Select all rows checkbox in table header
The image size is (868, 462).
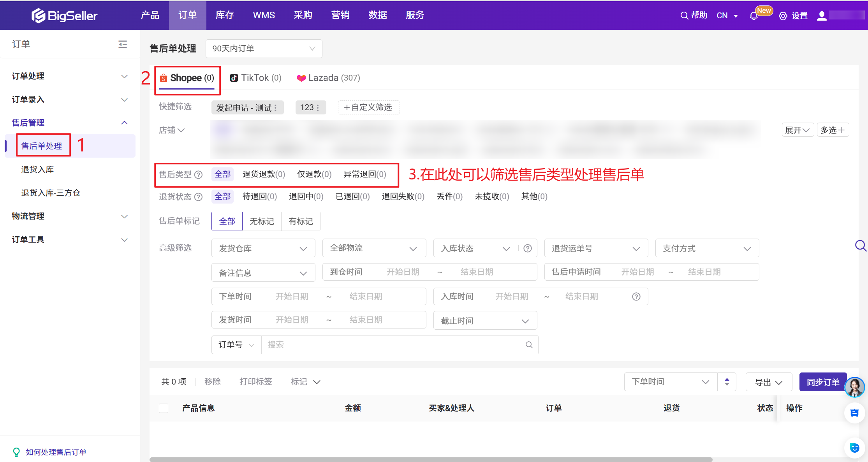[164, 408]
